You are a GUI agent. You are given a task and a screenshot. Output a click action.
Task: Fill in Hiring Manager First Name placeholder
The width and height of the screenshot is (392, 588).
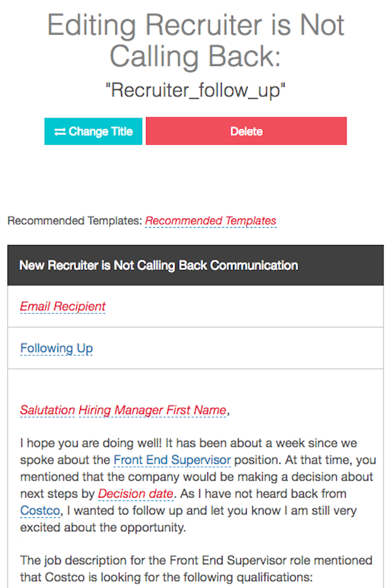click(x=153, y=411)
